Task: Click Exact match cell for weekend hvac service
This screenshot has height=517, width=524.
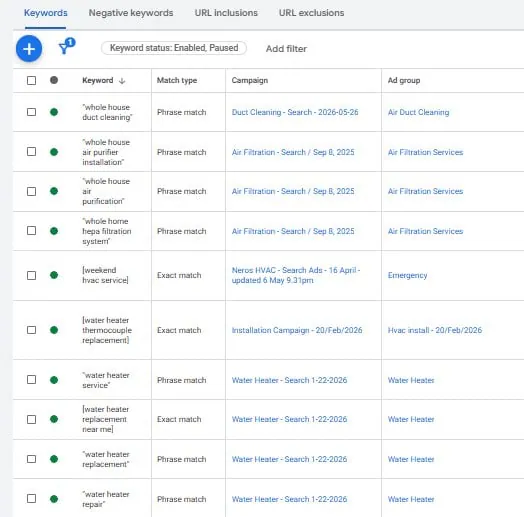Action: (179, 275)
